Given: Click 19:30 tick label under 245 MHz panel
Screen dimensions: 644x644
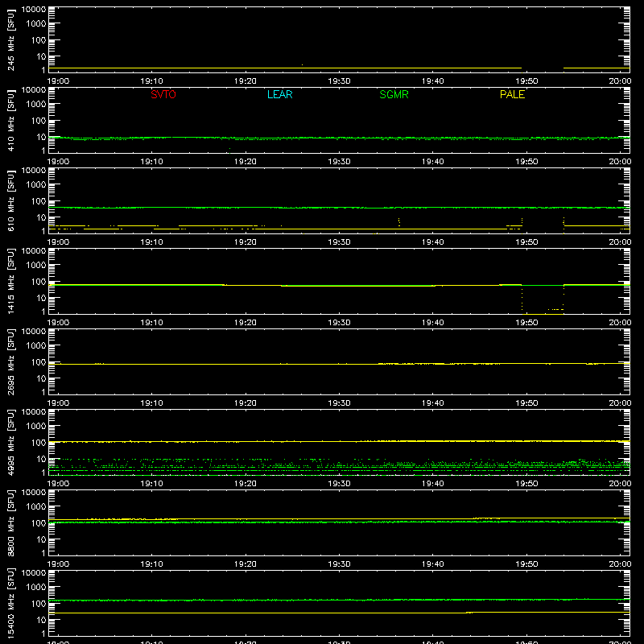Looking at the screenshot, I should pos(339,81).
